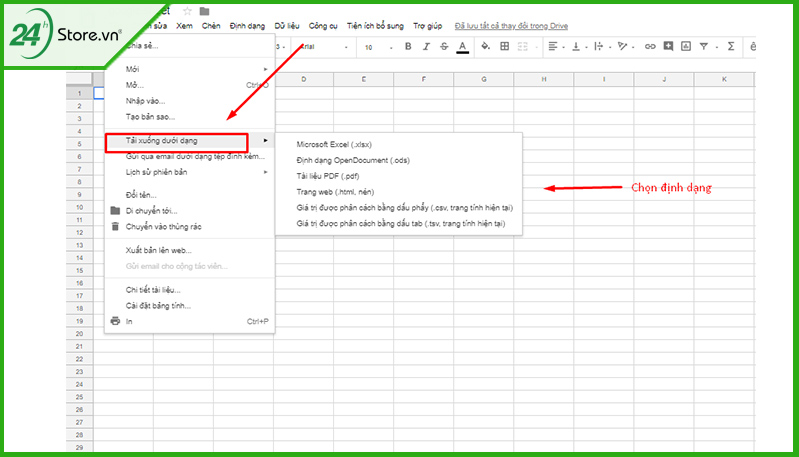Click the printer icon next to In

point(115,321)
